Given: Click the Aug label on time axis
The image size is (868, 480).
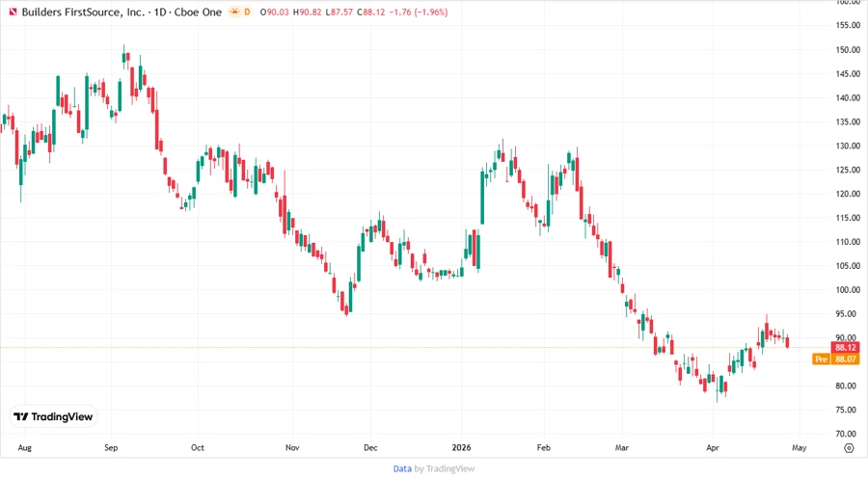Looking at the screenshot, I should 25,447.
